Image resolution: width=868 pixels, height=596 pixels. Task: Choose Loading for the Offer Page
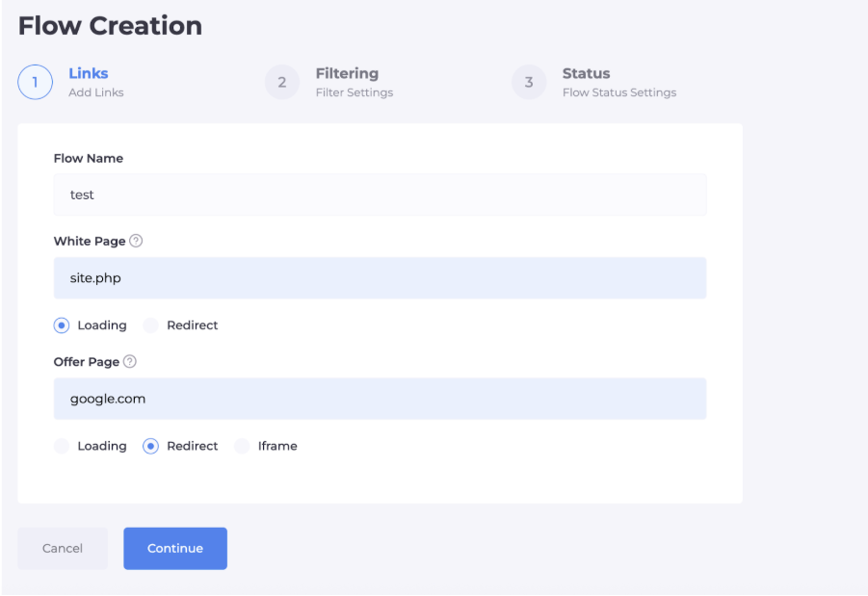tap(63, 446)
